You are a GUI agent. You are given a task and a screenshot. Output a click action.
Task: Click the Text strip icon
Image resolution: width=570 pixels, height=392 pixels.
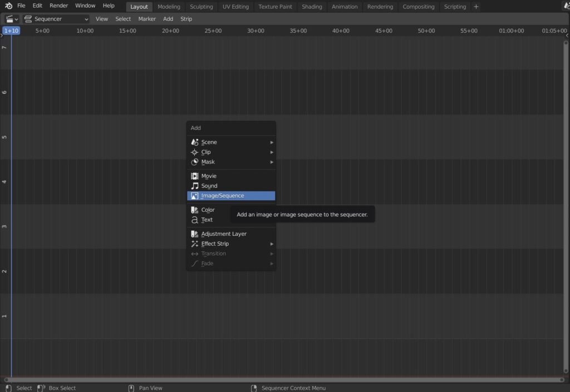pos(194,220)
